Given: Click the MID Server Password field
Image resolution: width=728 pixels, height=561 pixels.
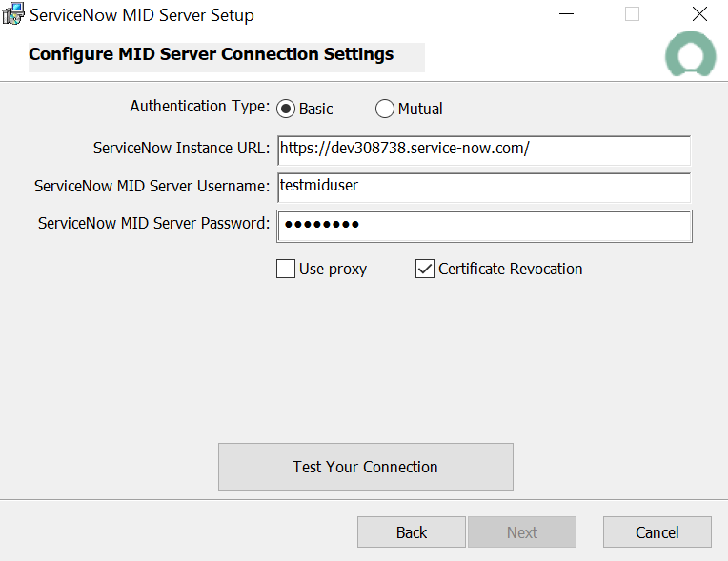Looking at the screenshot, I should point(483,226).
